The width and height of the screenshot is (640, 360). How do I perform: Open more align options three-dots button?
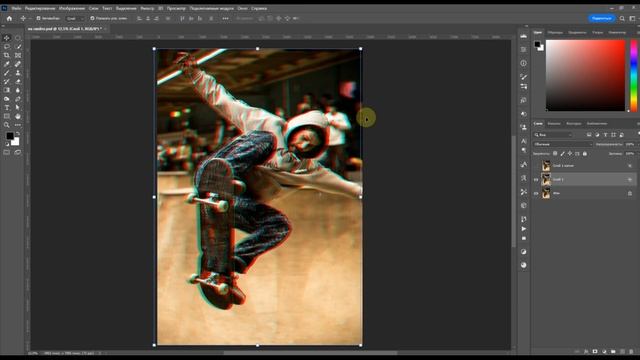point(225,18)
